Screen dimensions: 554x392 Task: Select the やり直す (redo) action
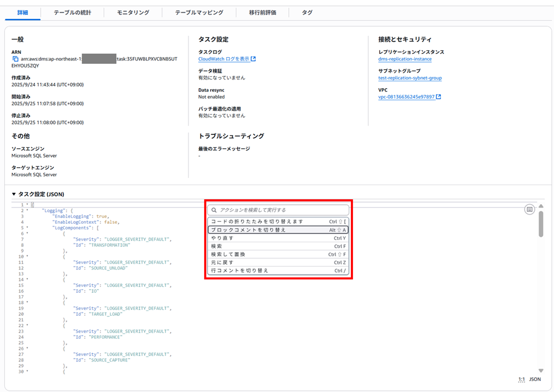(x=278, y=238)
